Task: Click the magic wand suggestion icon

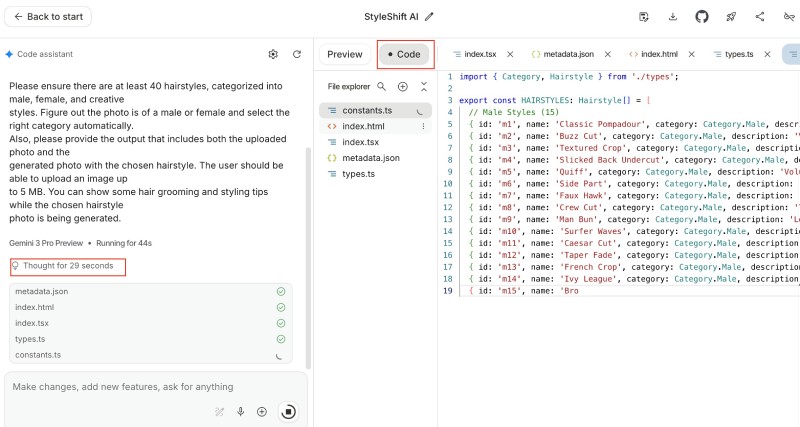Action: (x=219, y=412)
